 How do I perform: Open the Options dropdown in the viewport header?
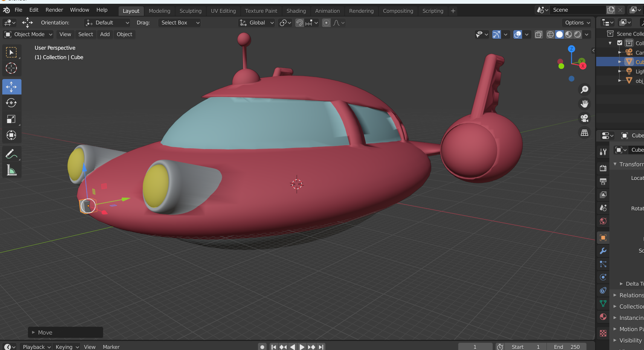tap(577, 23)
